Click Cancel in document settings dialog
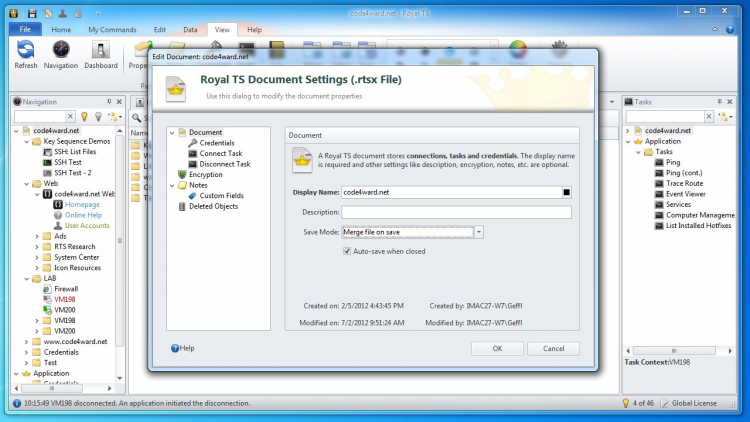The image size is (750, 422). pos(553,348)
